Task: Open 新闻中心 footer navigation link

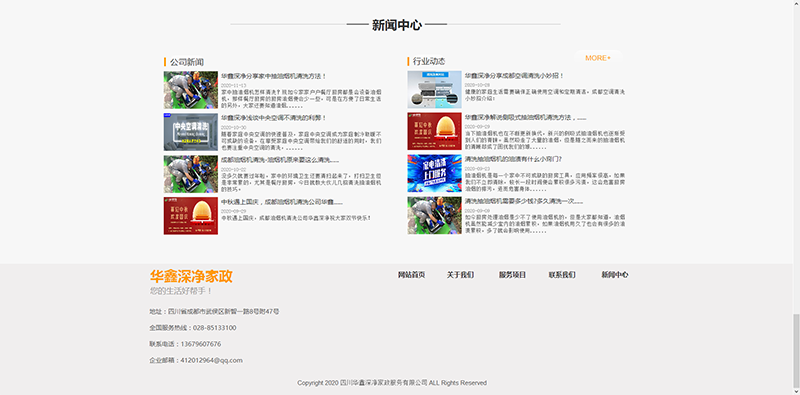Action: click(615, 275)
